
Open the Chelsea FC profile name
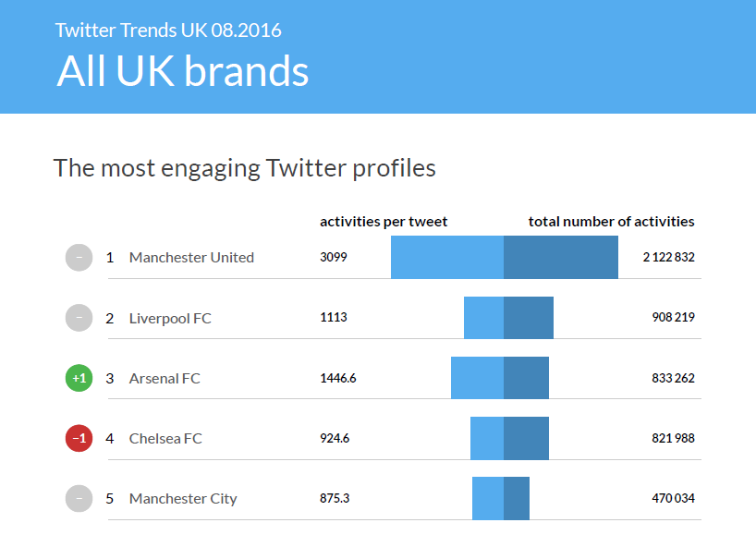165,438
